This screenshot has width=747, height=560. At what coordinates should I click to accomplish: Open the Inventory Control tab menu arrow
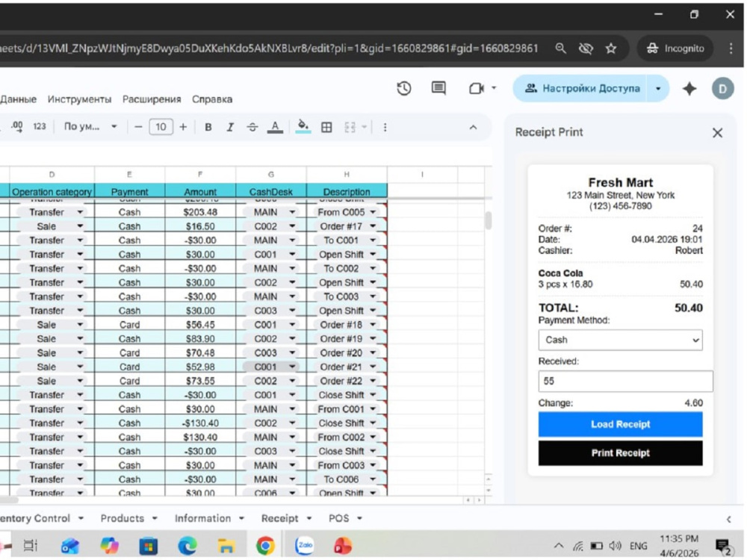(81, 519)
